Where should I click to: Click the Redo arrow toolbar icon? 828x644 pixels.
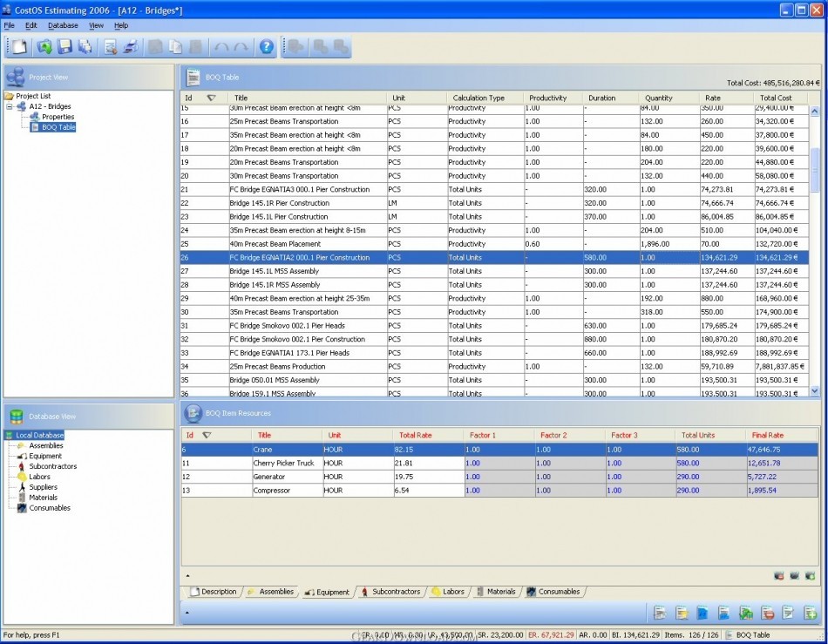[x=241, y=47]
